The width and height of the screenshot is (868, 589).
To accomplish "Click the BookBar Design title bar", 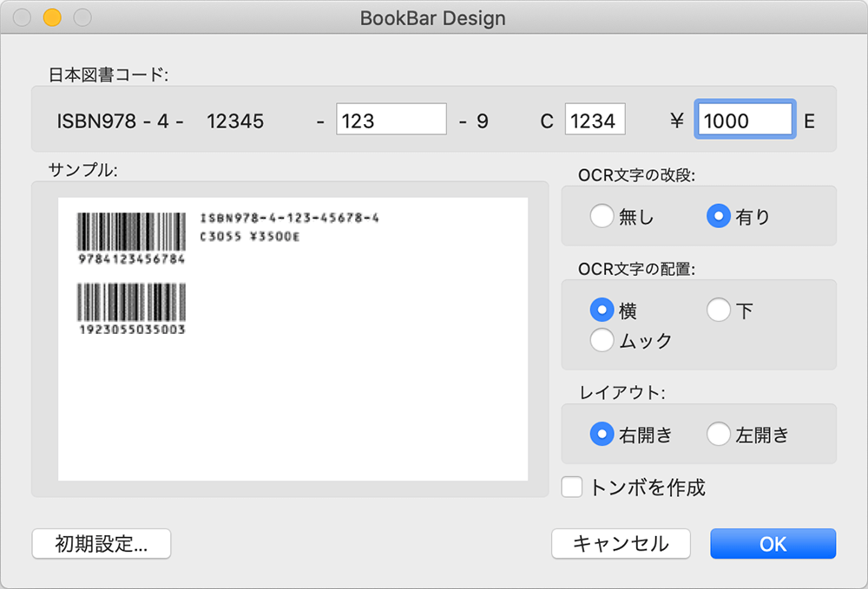I will click(433, 17).
